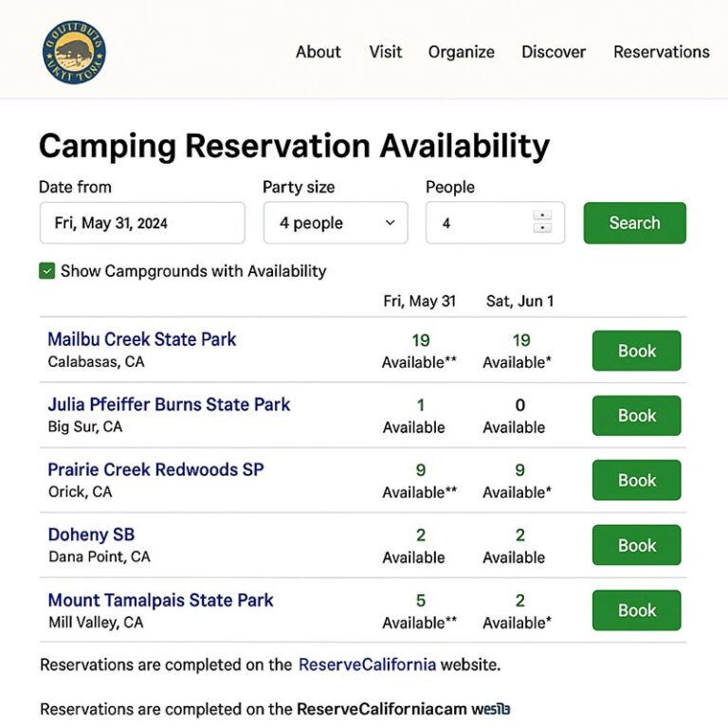
Task: Book Malibu Creek State Park
Action: (x=636, y=351)
